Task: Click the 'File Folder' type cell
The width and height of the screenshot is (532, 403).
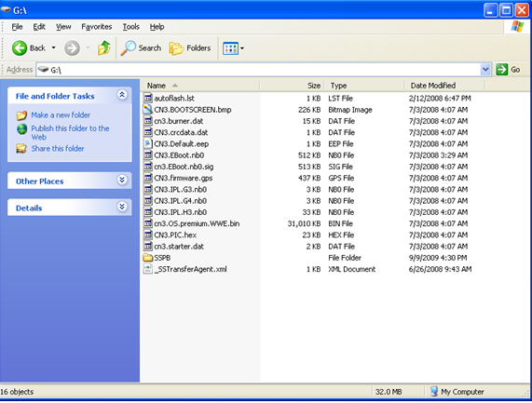Action: pos(345,258)
